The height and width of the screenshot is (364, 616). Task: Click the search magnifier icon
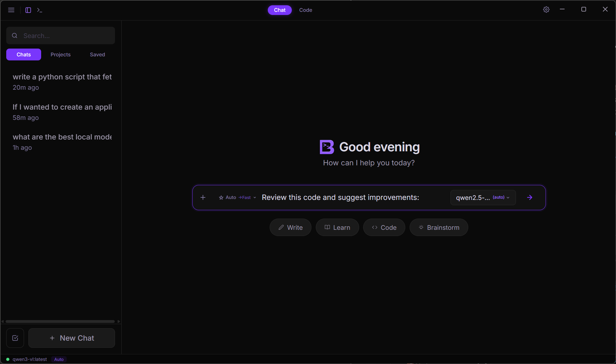point(15,35)
